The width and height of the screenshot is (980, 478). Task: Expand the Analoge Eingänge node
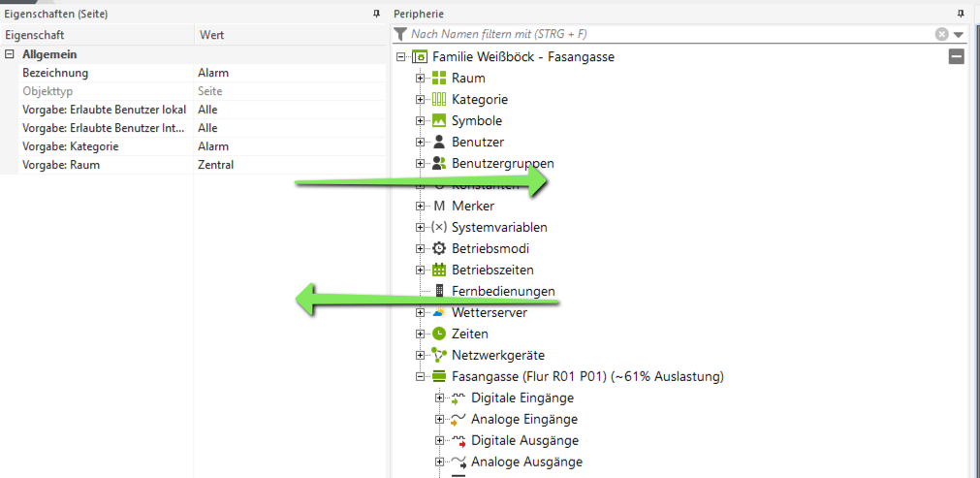439,419
